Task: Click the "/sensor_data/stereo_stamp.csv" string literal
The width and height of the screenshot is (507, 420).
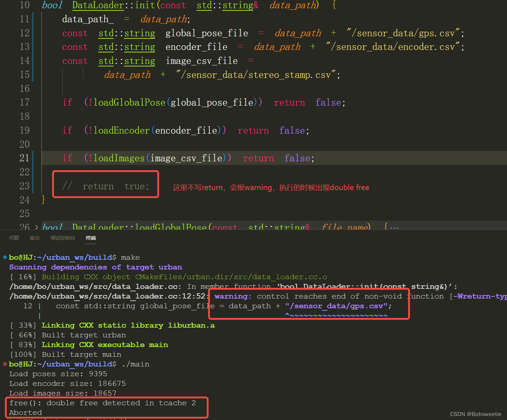Action: [256, 75]
